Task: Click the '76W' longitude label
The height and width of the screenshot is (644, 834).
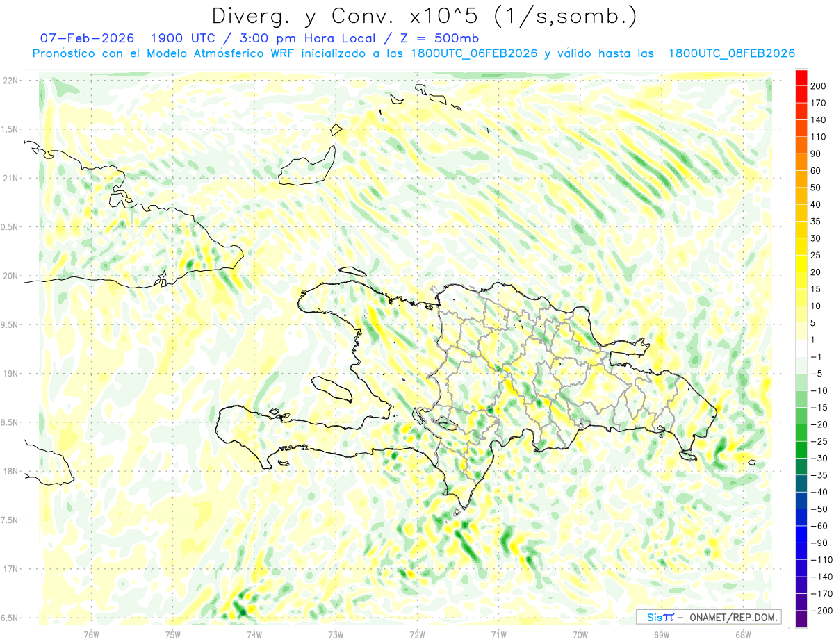Action: tap(91, 634)
